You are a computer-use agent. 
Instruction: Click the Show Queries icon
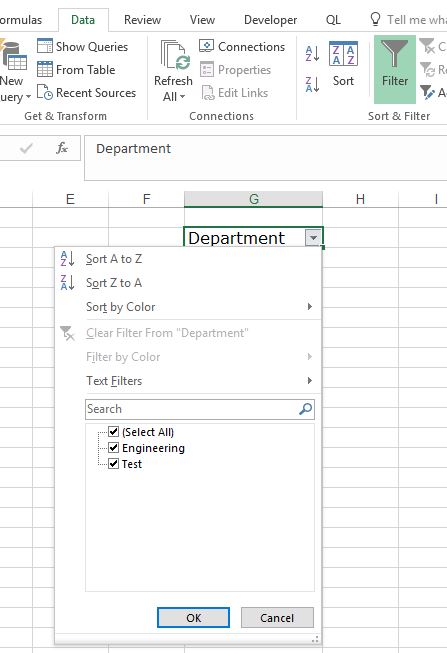click(45, 46)
